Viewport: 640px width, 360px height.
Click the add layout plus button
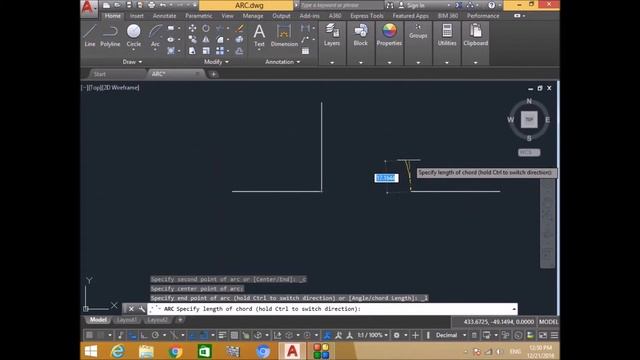pyautogui.click(x=180, y=320)
